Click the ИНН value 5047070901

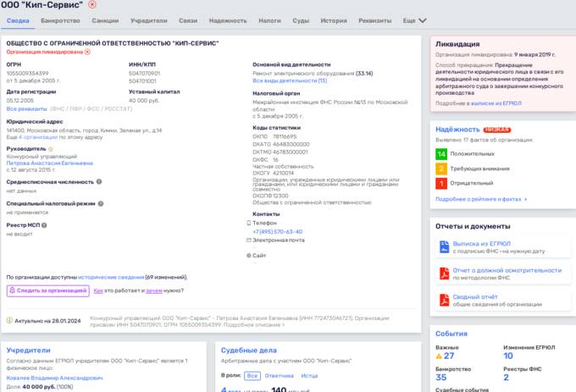click(144, 74)
